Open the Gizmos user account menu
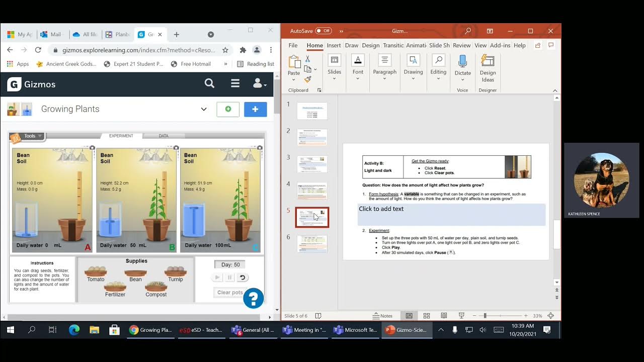This screenshot has height=362, width=644. pos(259,83)
